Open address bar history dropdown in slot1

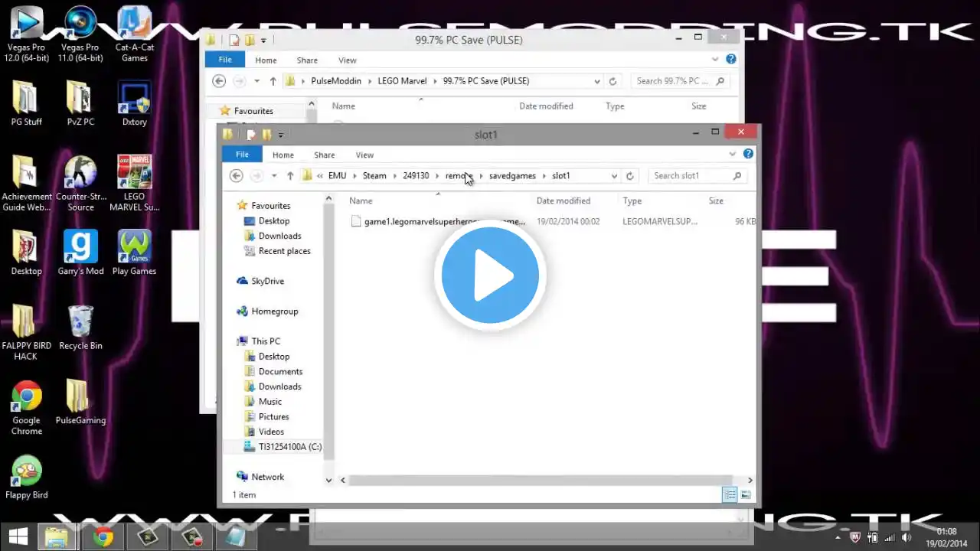pyautogui.click(x=614, y=176)
